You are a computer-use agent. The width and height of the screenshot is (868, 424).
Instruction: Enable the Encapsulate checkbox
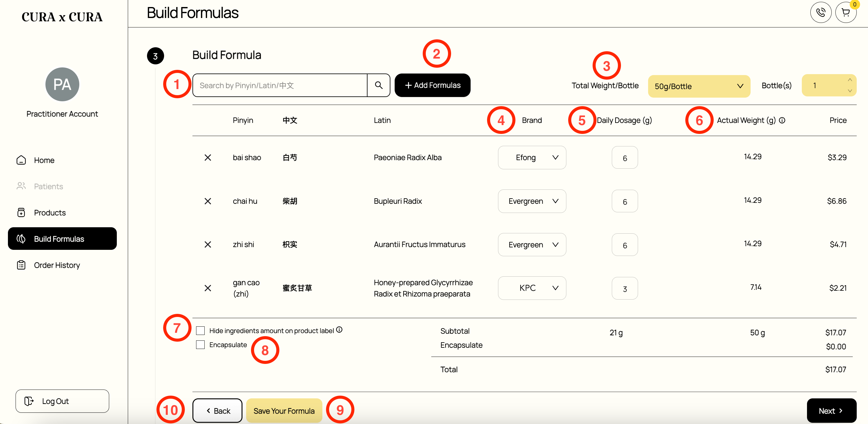200,345
